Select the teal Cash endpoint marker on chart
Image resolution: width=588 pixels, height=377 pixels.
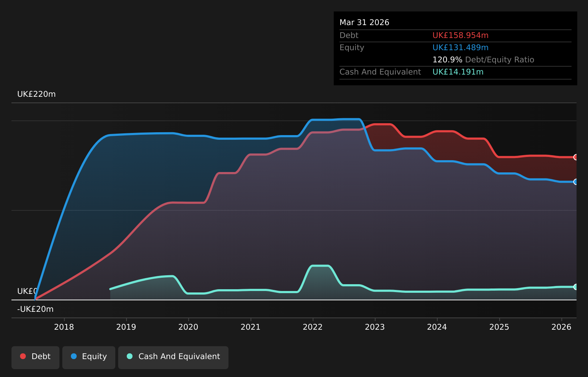point(576,287)
